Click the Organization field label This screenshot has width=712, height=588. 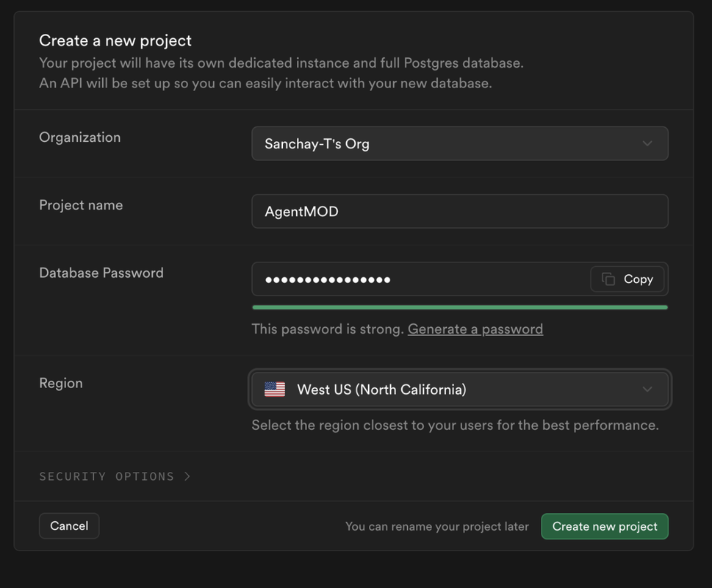(x=80, y=137)
